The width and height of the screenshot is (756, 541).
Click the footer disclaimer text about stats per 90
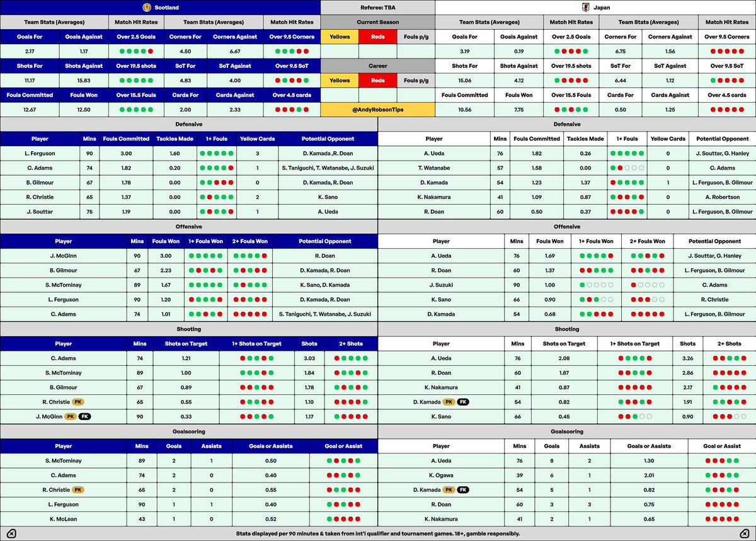point(377,533)
